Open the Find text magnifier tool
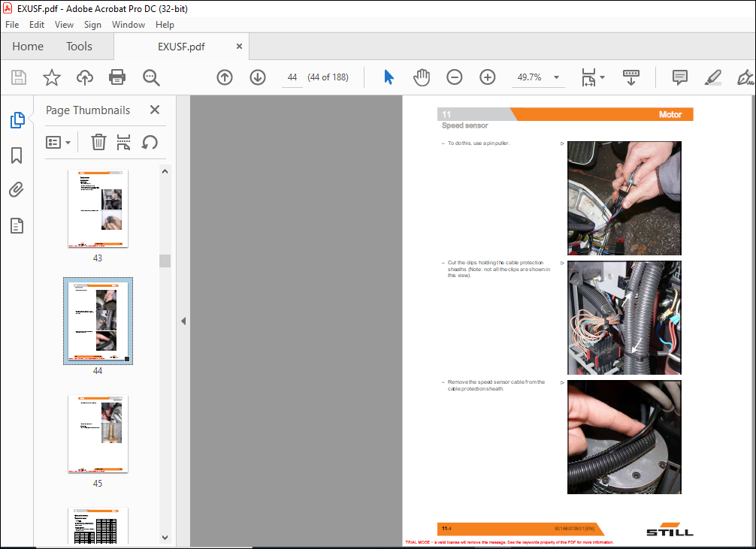756x549 pixels. (151, 77)
